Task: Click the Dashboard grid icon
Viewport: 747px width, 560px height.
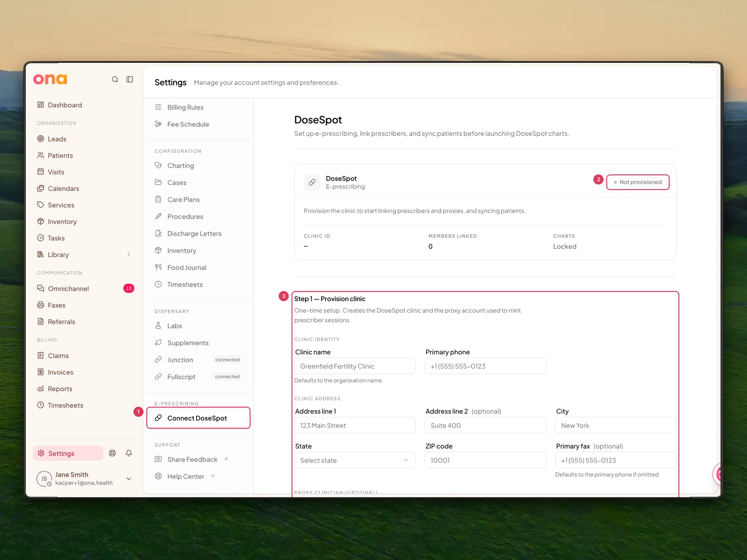Action: click(x=40, y=105)
